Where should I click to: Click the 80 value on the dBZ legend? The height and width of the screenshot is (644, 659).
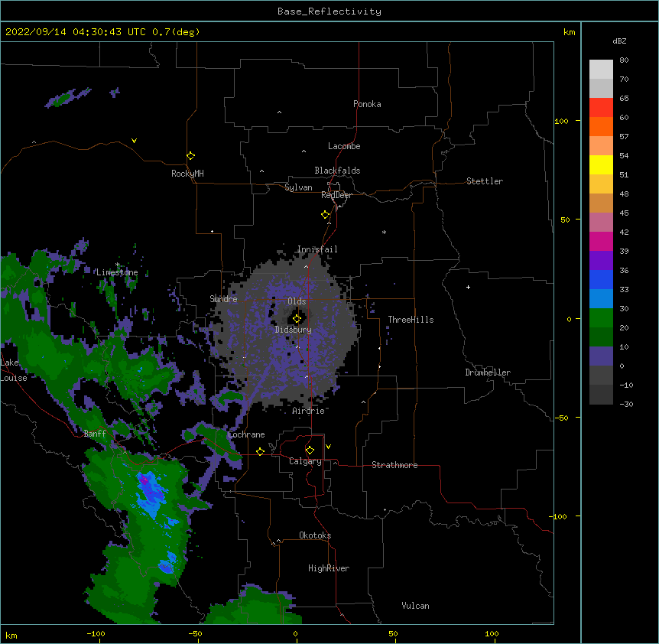624,60
